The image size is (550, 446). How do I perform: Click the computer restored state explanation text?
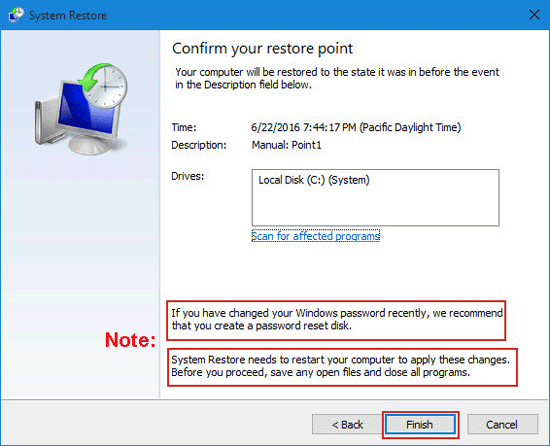click(337, 78)
